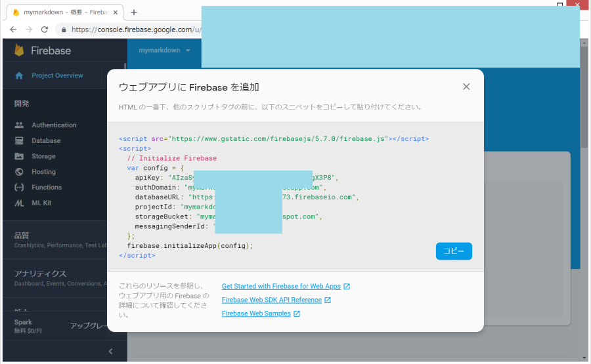The height and width of the screenshot is (364, 591).
Task: Open the Database section icon
Action: coord(19,141)
